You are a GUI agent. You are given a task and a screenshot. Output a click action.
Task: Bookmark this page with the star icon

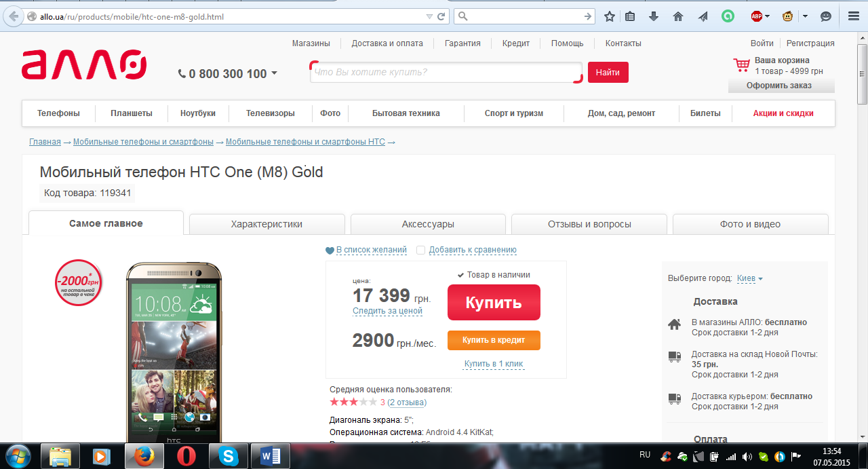[x=610, y=16]
